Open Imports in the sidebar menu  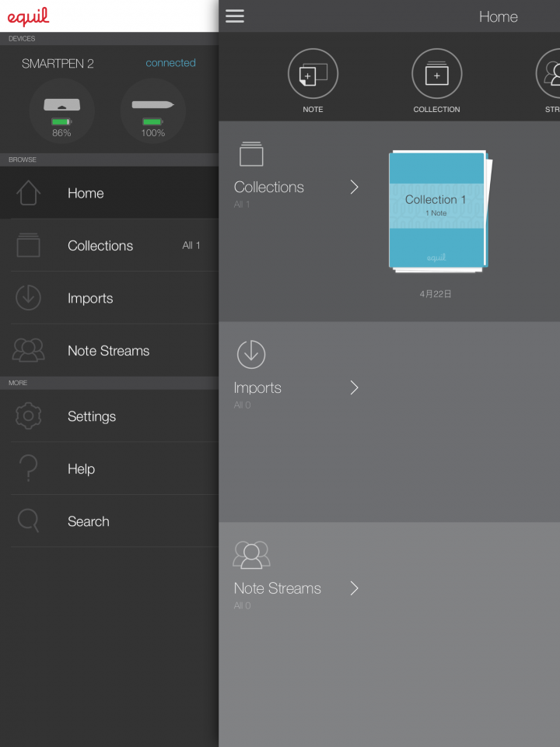tap(109, 298)
